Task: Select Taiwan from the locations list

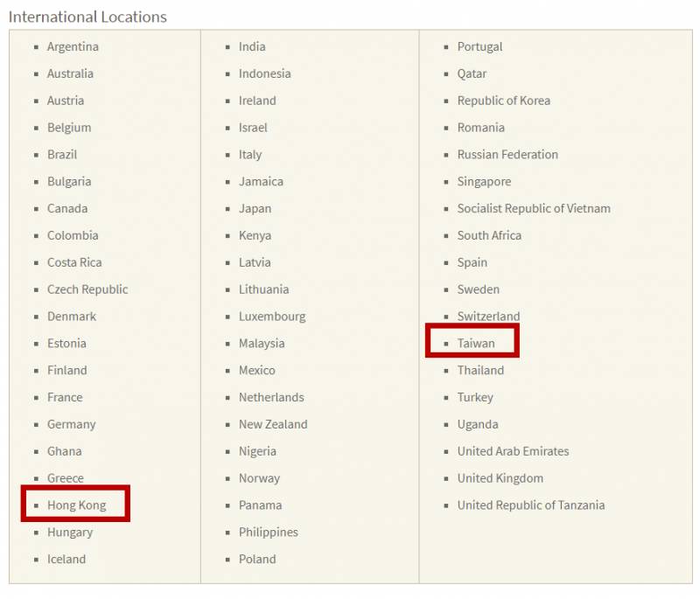Action: (x=475, y=344)
